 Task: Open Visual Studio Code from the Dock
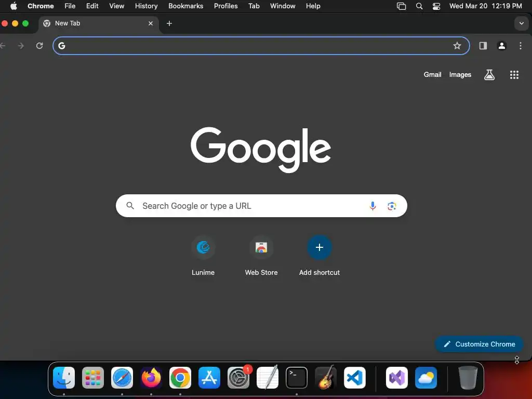click(355, 378)
